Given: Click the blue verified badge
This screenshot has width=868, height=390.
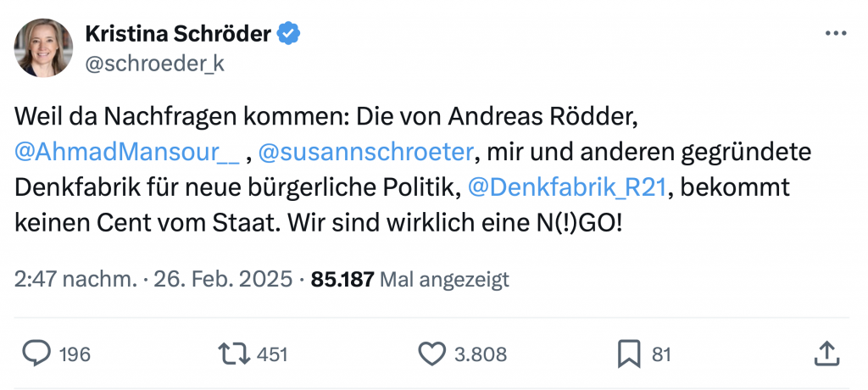Looking at the screenshot, I should (x=290, y=34).
